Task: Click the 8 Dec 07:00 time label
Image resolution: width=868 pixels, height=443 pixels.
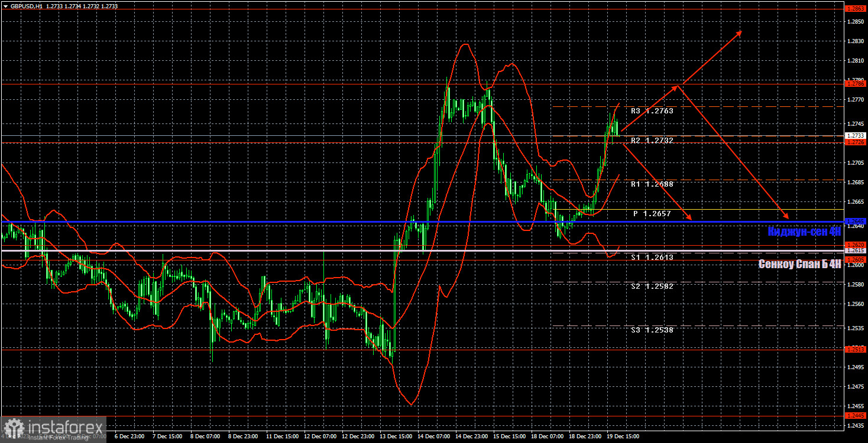Action: pos(205,437)
